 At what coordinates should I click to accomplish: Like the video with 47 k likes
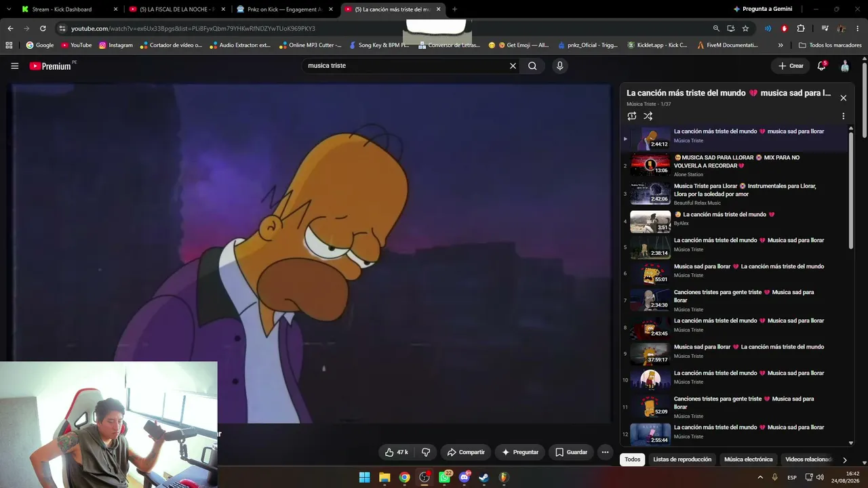coord(397,452)
